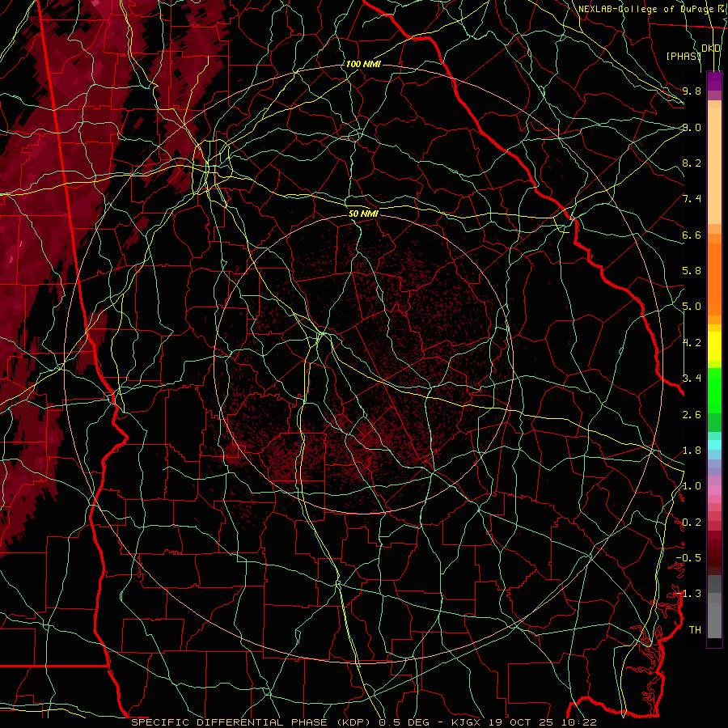Click the cyan segment of the color bar
The height and width of the screenshot is (728, 728).
[714, 445]
